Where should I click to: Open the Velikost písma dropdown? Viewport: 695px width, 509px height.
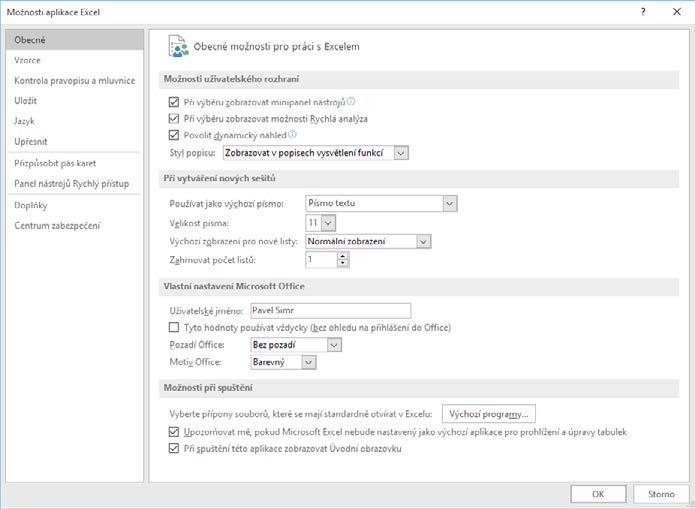click(328, 223)
